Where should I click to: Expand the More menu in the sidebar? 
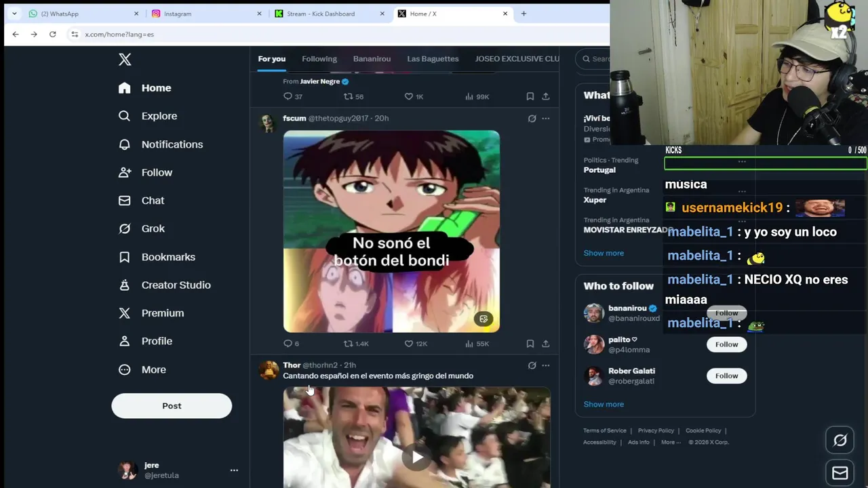click(142, 369)
